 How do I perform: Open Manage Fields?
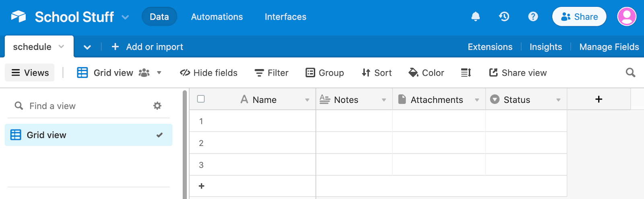point(609,47)
